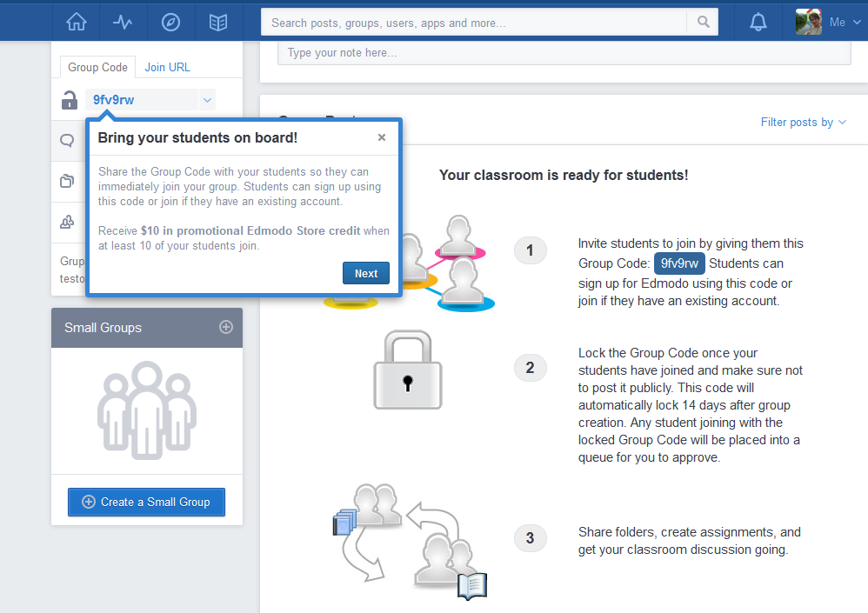The image size is (868, 613).
Task: Click step number 3 circle
Action: 531,537
